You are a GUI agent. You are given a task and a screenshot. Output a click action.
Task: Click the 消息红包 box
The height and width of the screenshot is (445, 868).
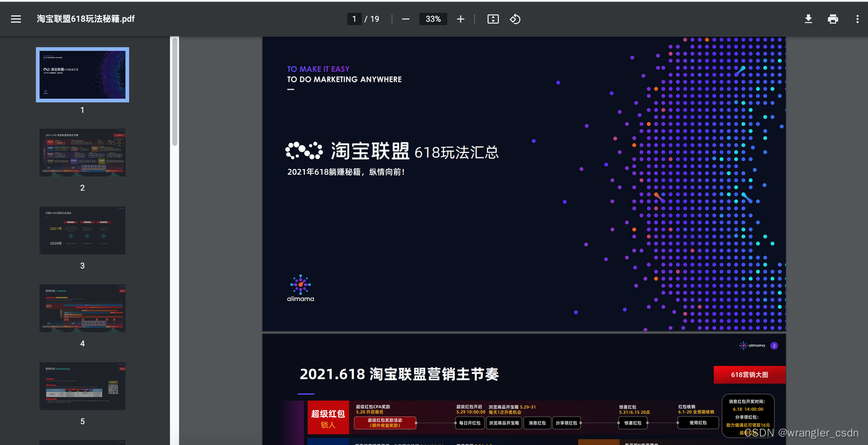click(536, 423)
